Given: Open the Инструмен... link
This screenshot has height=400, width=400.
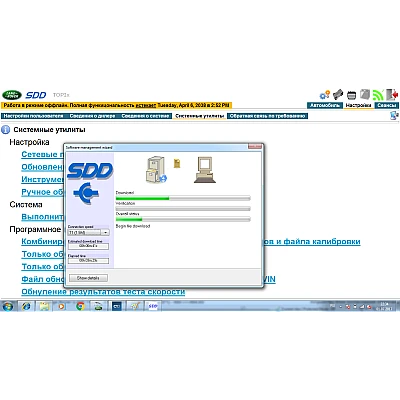Looking at the screenshot, I should 42,179.
